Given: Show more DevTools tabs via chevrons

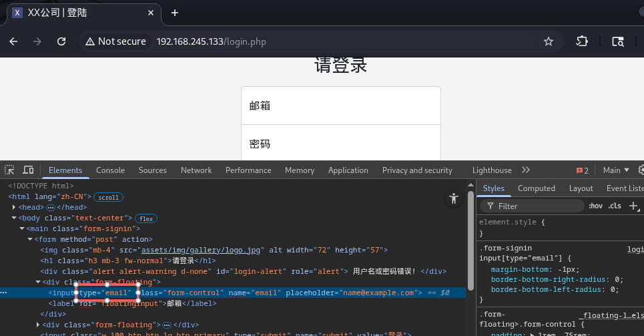Looking at the screenshot, I should (526, 170).
